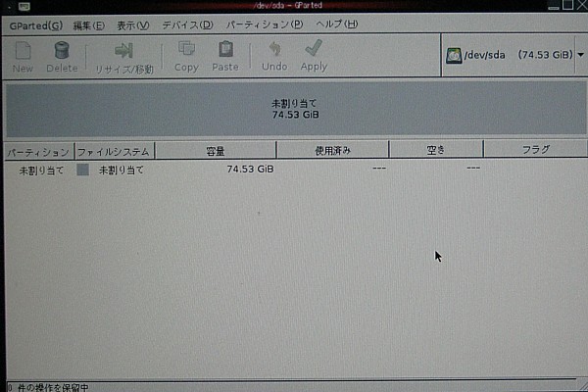Click the フラグ column header
Screen dimensions: 588x392
point(536,149)
